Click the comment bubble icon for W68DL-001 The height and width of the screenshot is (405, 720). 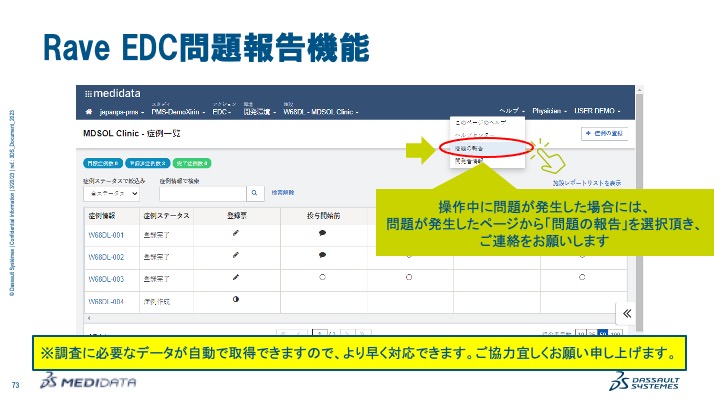[323, 232]
